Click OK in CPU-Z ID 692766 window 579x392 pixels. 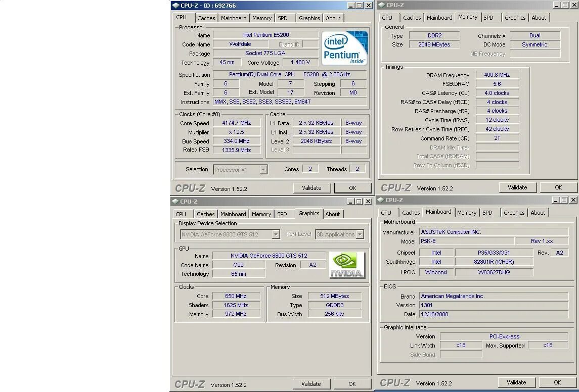coord(352,188)
